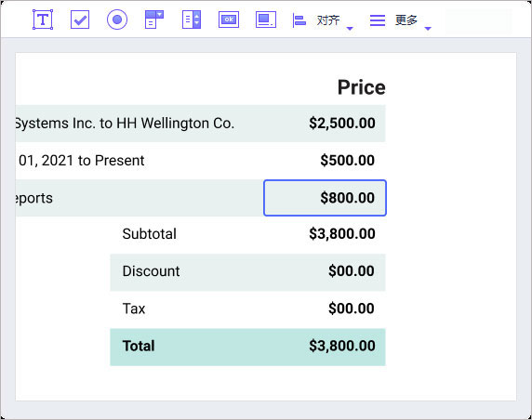532x420 pixels.
Task: Click the $500.00 price value
Action: click(x=348, y=161)
